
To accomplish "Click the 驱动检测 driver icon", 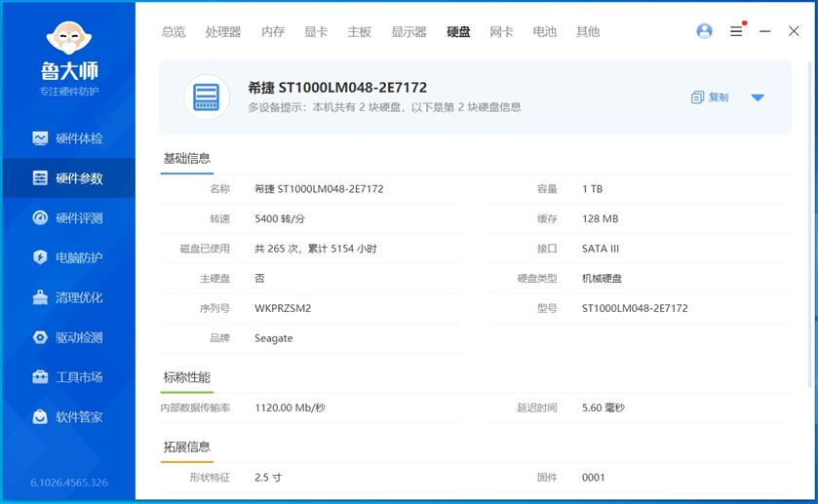I will (40, 337).
